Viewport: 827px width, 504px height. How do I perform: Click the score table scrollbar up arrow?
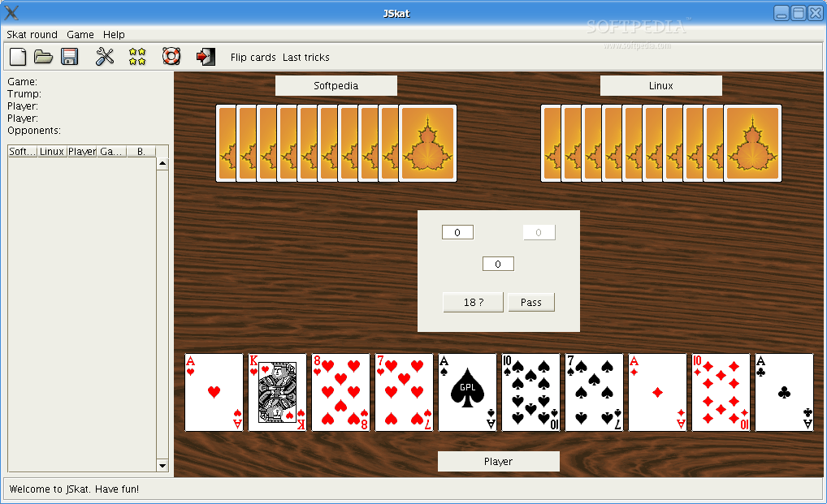pyautogui.click(x=162, y=164)
